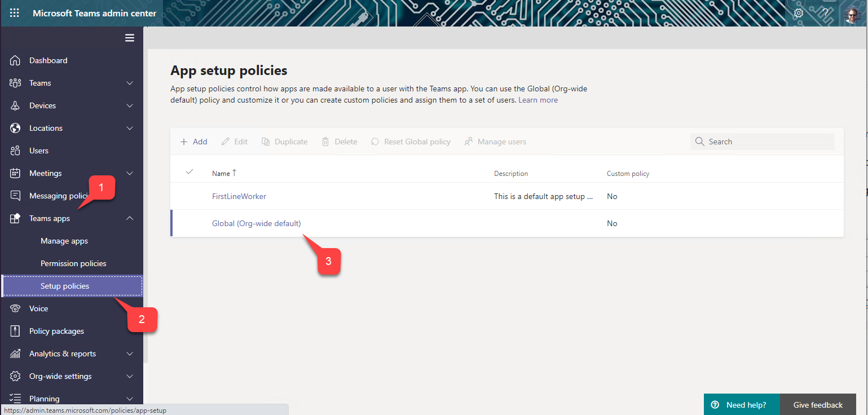Expand the Teams menu chevron
The height and width of the screenshot is (415, 868).
tap(130, 83)
